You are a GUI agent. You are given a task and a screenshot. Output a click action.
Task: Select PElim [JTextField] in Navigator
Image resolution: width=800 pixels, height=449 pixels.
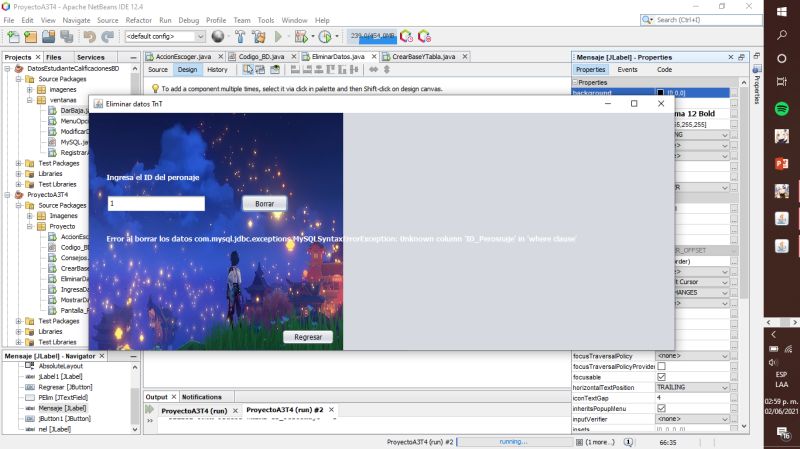(63, 397)
